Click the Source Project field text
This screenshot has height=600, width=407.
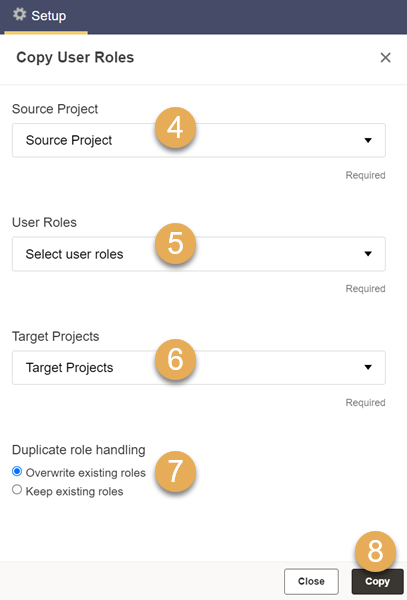[x=69, y=140]
